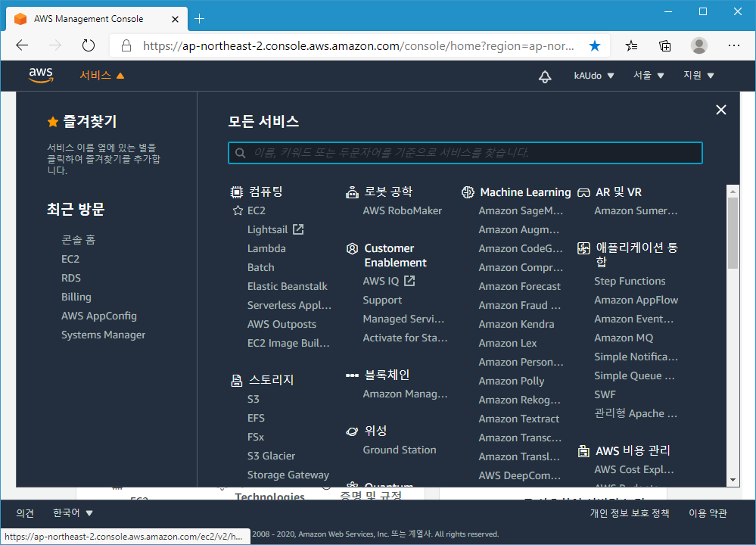756x545 pixels.
Task: Close the services panel with X
Action: 720,110
